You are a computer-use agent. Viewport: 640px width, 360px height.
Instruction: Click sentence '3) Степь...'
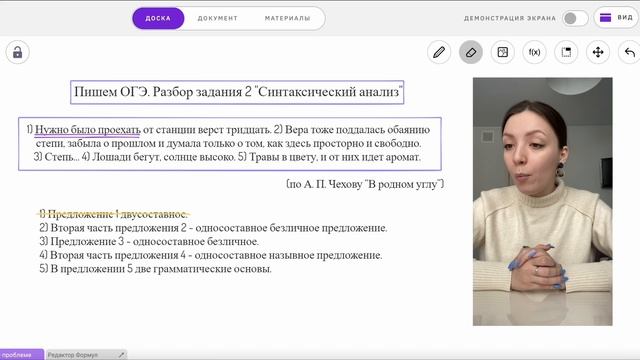point(56,157)
